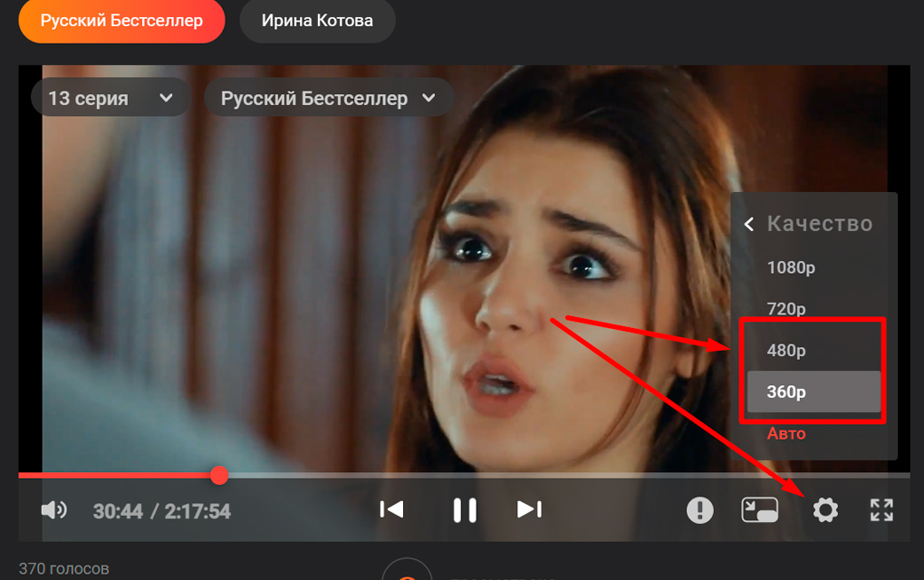Report a problem with the exclamation icon

tap(699, 510)
